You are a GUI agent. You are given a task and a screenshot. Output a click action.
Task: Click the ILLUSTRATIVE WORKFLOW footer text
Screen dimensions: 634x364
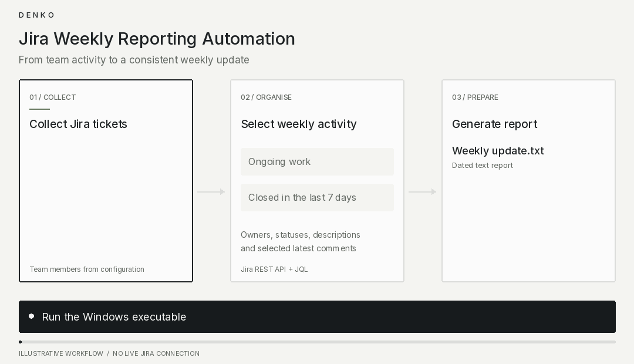pos(61,353)
